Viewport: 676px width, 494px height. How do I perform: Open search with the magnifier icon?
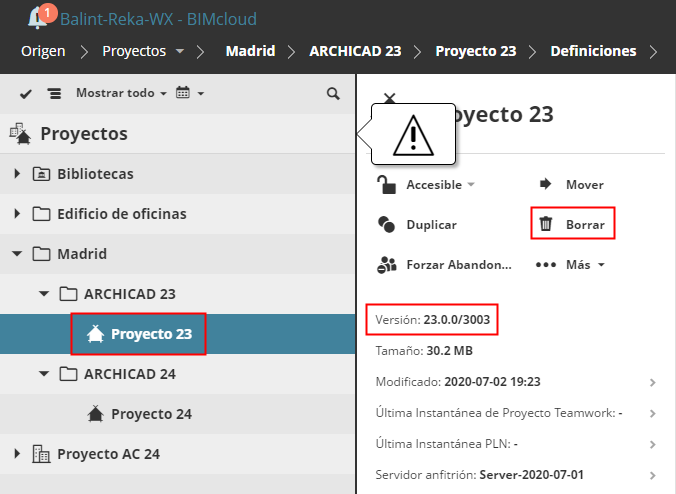click(x=333, y=94)
